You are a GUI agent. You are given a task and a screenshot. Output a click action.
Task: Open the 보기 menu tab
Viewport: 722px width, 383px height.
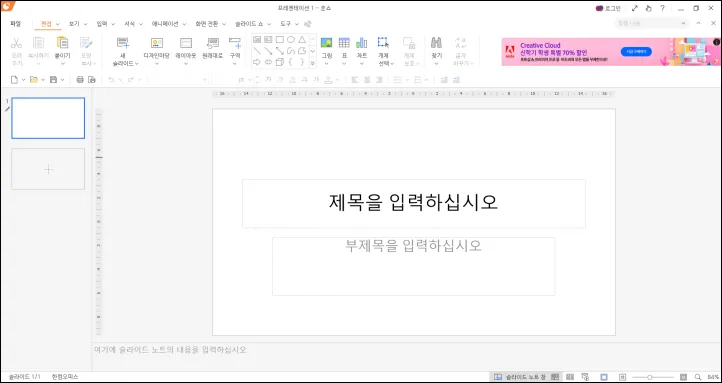tap(74, 23)
